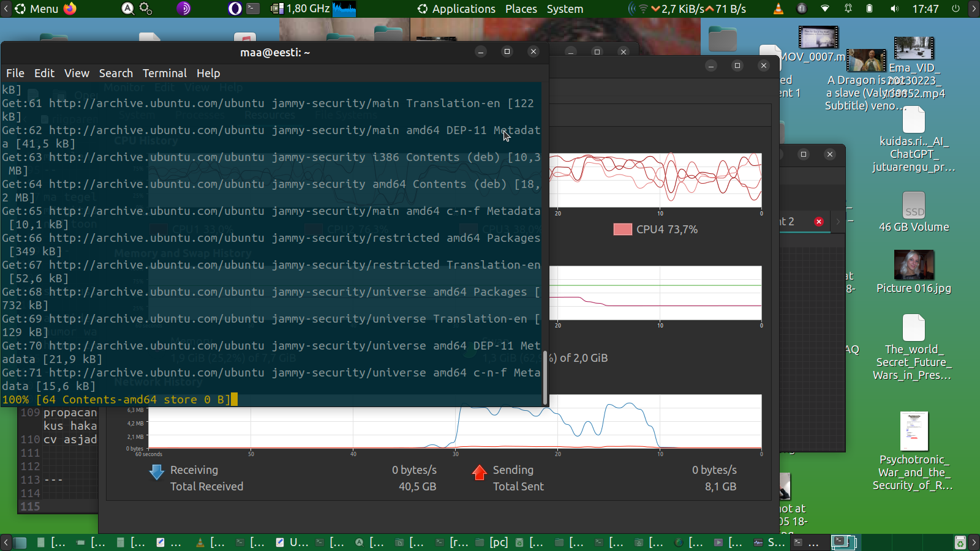Close the tab with red X button
The image size is (980, 551).
coord(819,222)
